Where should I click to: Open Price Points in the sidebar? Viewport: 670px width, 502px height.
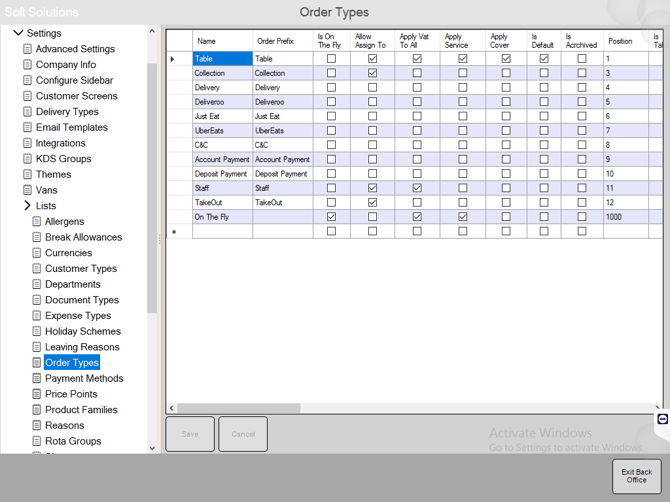(71, 394)
